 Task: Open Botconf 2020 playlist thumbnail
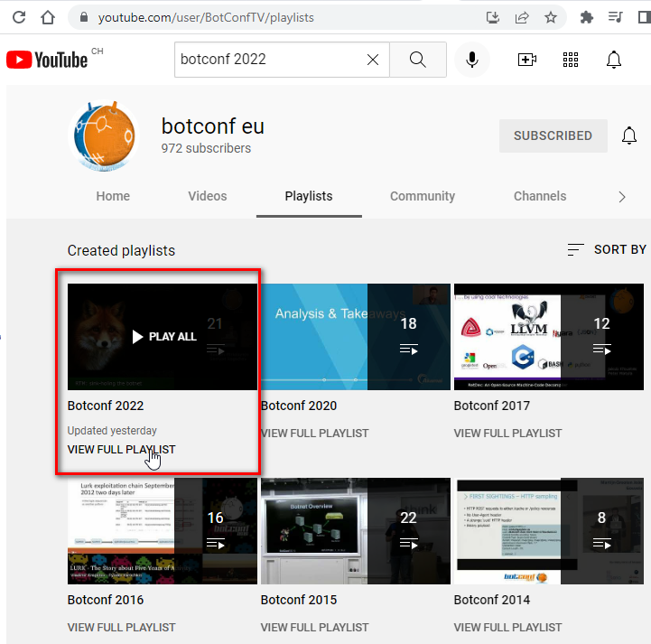click(356, 337)
